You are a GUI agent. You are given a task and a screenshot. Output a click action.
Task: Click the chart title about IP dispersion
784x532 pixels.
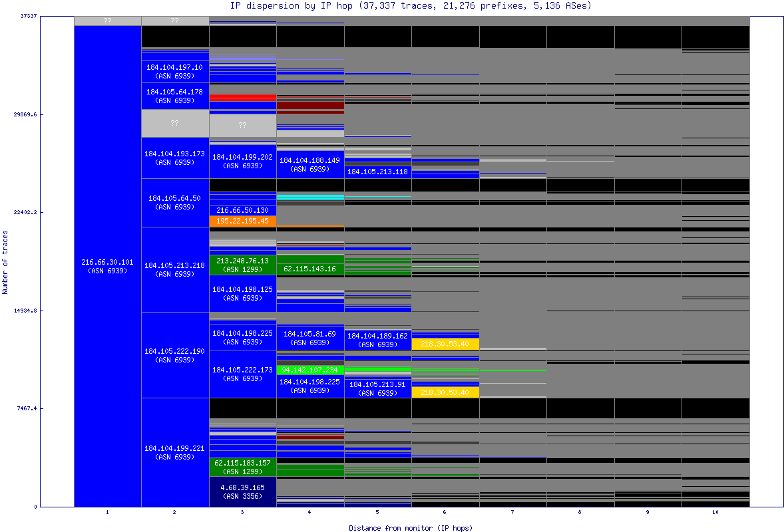click(x=392, y=6)
